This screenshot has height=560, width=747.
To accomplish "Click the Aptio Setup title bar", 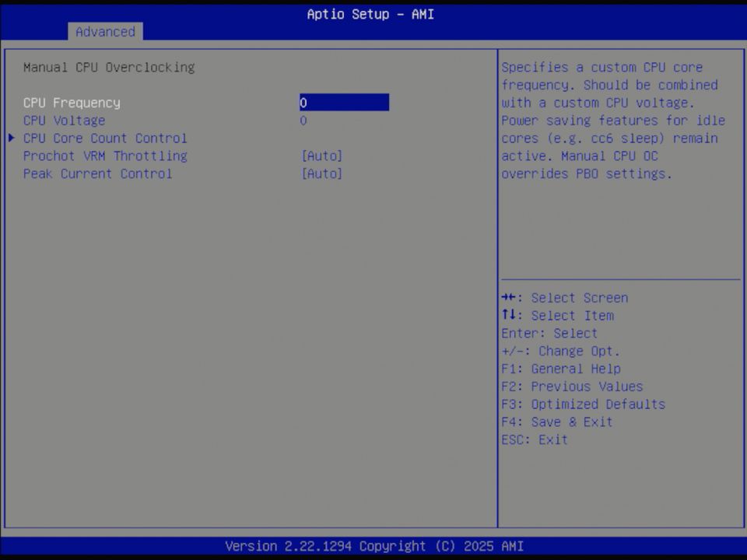I will pyautogui.click(x=370, y=14).
